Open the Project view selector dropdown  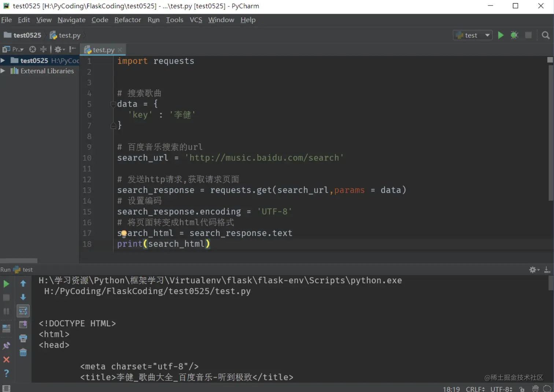click(13, 49)
